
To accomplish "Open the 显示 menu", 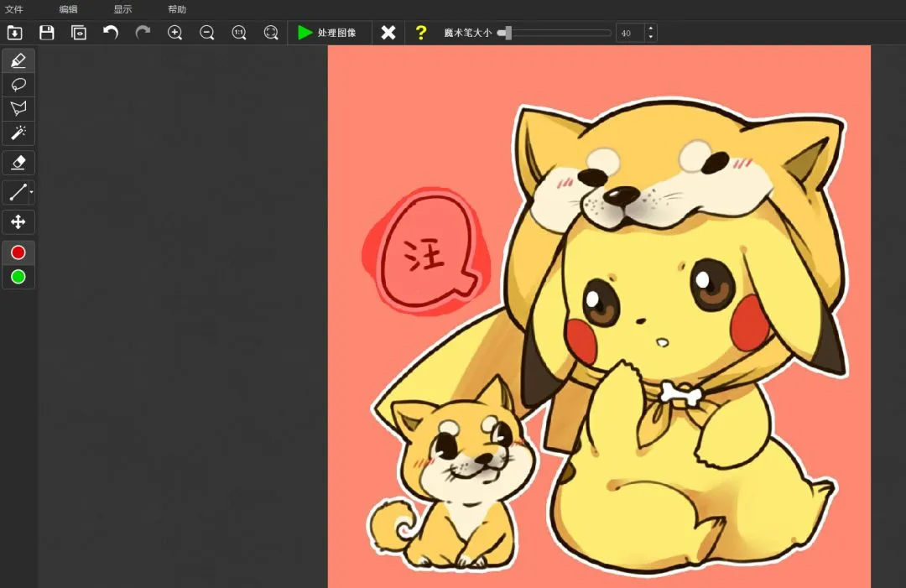I will tap(122, 9).
